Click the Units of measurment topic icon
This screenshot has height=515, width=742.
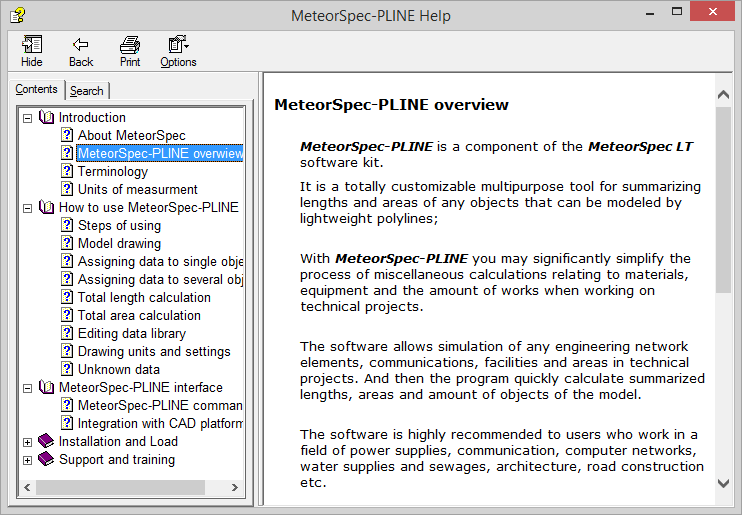[67, 189]
